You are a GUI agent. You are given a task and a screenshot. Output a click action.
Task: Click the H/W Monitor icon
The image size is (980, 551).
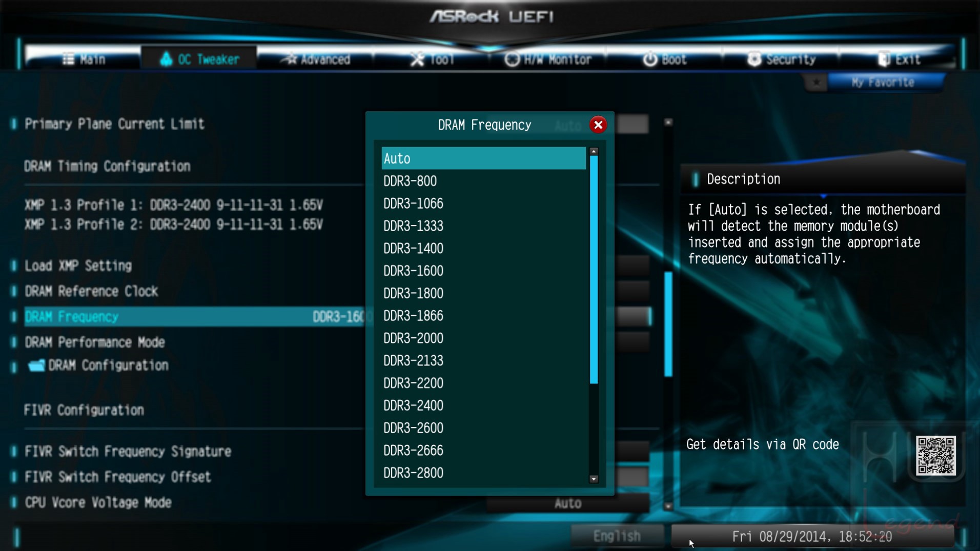512,59
